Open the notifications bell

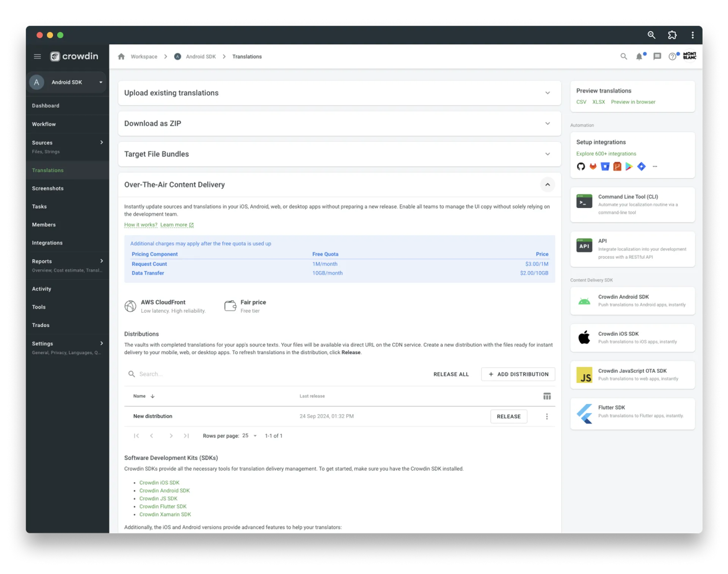[x=639, y=56]
